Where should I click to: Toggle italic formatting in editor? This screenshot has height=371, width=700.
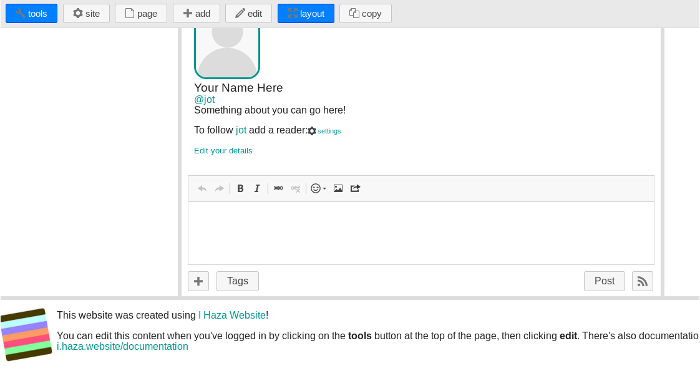(257, 188)
